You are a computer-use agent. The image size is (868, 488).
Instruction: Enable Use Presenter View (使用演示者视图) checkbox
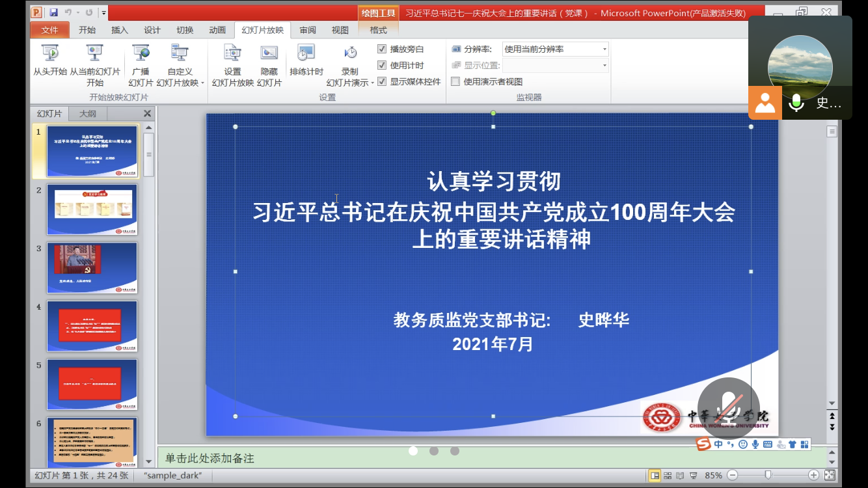coord(455,81)
